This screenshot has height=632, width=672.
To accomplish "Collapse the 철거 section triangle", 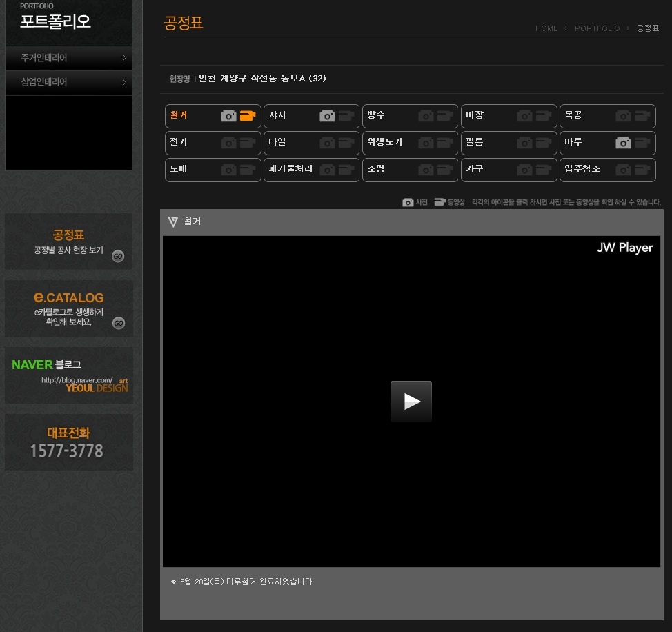I will (x=172, y=222).
